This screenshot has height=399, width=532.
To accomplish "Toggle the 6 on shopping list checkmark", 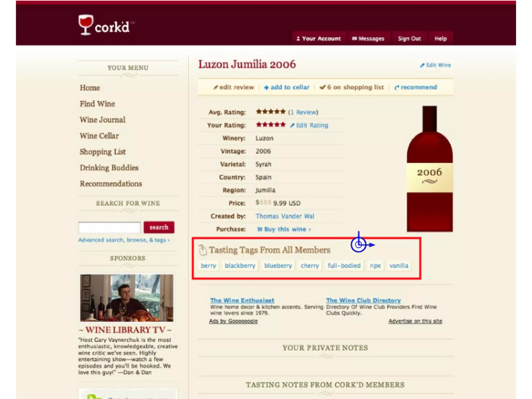I will click(x=352, y=87).
